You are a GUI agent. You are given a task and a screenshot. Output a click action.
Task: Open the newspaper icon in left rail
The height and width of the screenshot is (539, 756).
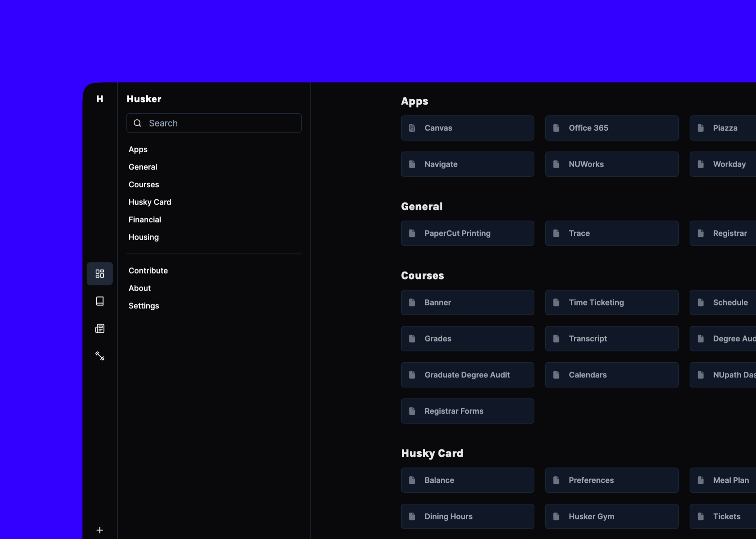pos(100,329)
